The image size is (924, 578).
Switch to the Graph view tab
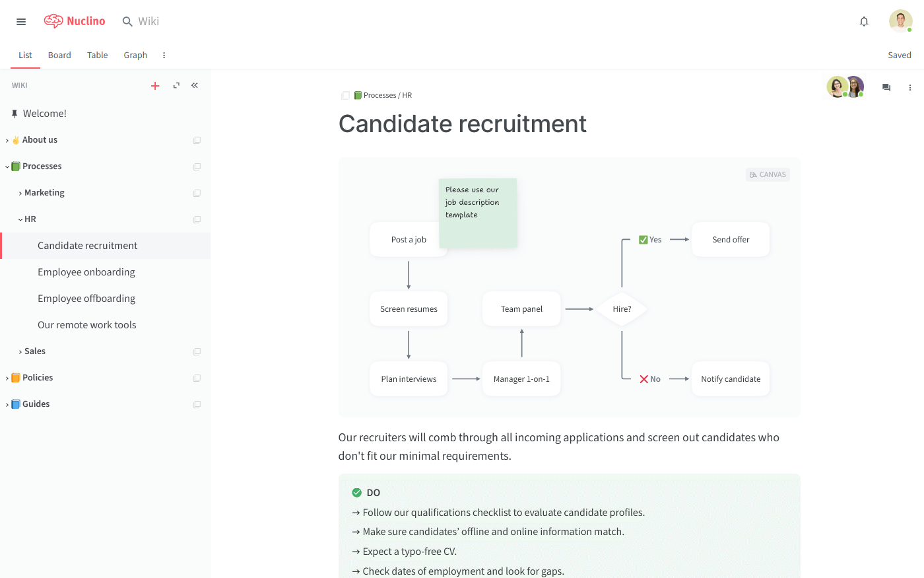135,55
